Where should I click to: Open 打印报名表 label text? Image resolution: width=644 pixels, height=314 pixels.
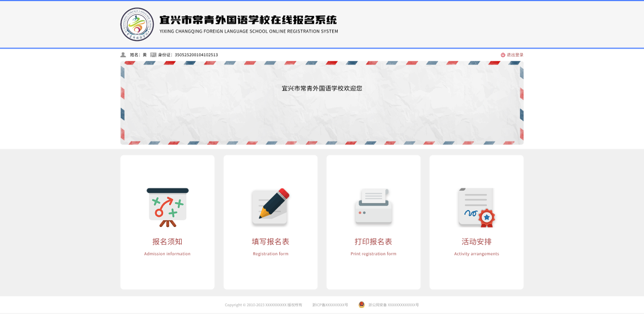[x=374, y=242]
